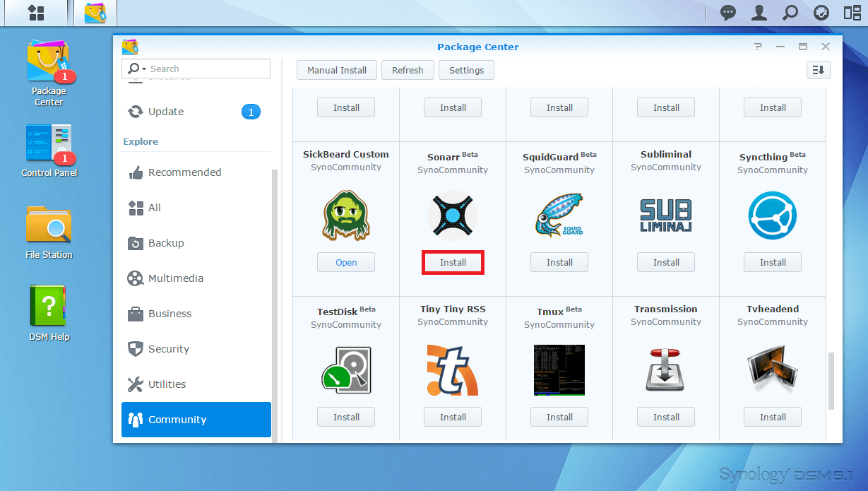The height and width of the screenshot is (491, 868).
Task: Open the DSM main menu icon
Action: 35,13
